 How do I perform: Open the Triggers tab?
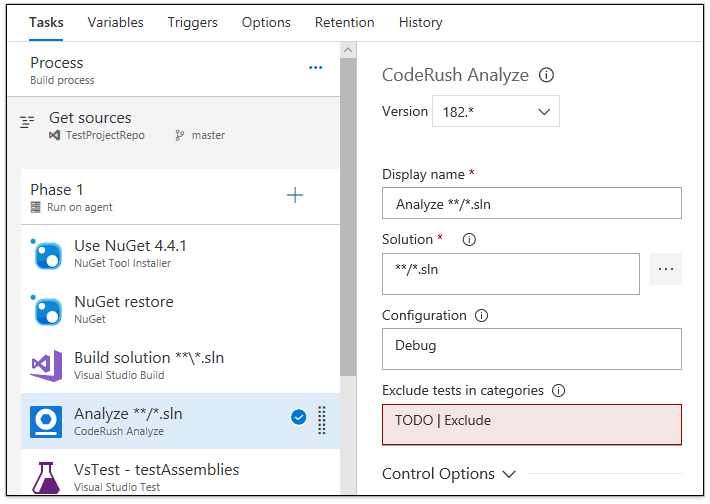coord(192,22)
